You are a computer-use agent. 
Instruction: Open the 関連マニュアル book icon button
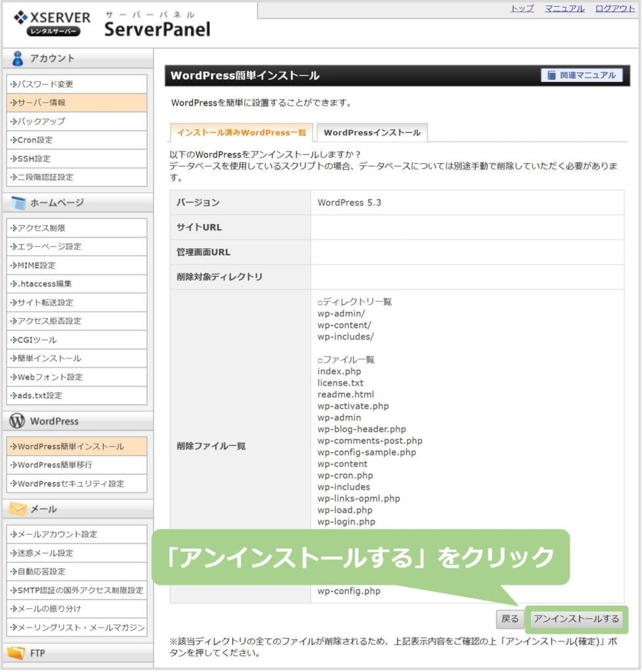coord(582,75)
